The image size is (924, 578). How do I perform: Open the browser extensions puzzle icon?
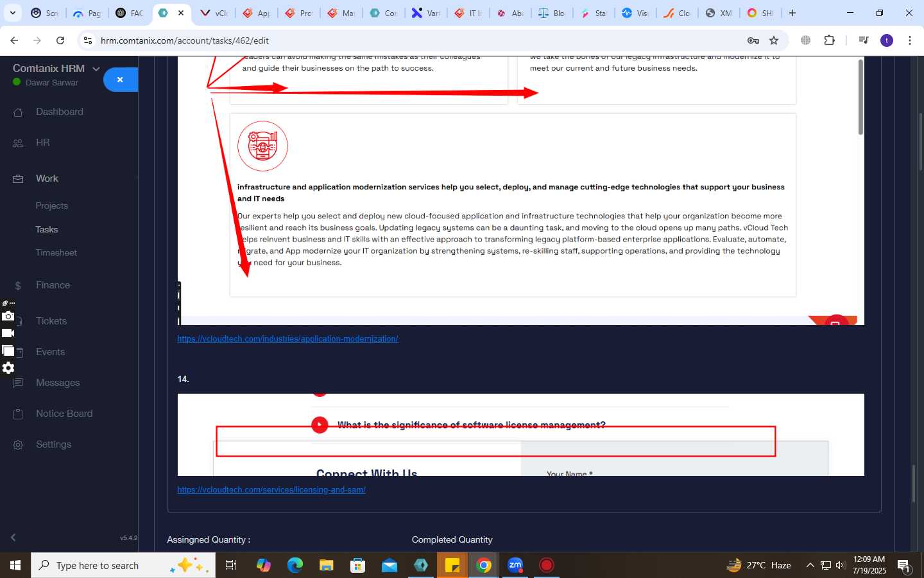[830, 40]
